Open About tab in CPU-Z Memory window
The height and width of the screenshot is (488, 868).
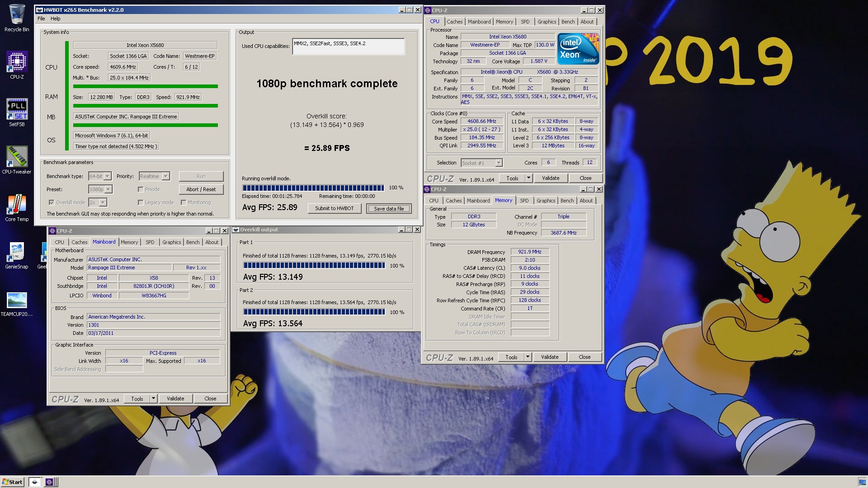586,201
